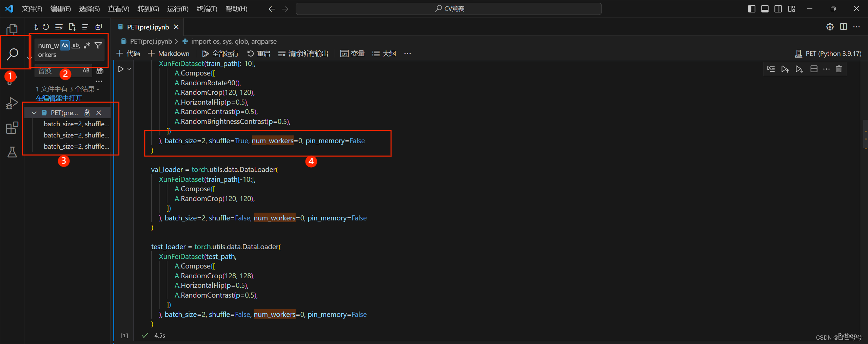Toggle search in open editors filter
This screenshot has height=344, width=868.
pyautogui.click(x=98, y=45)
